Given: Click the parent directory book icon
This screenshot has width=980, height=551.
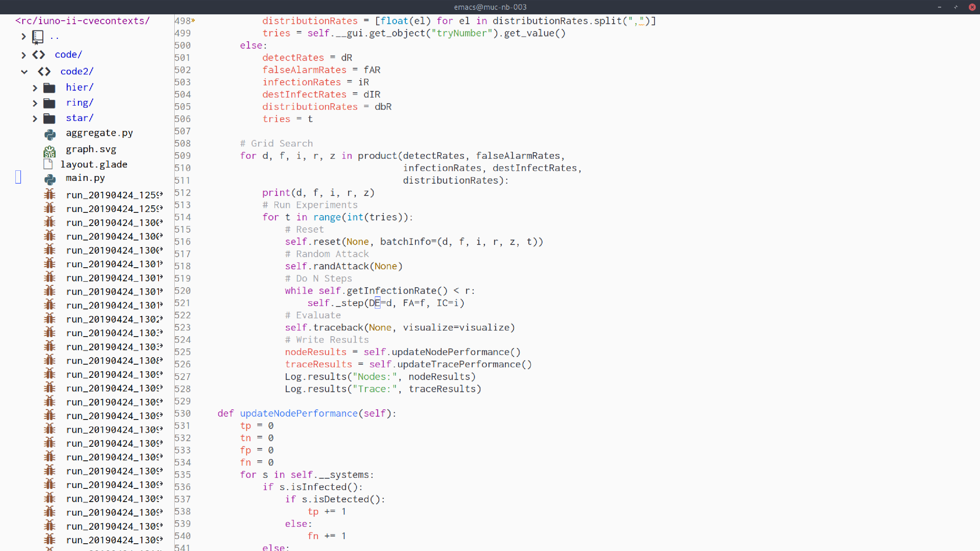Looking at the screenshot, I should [38, 37].
